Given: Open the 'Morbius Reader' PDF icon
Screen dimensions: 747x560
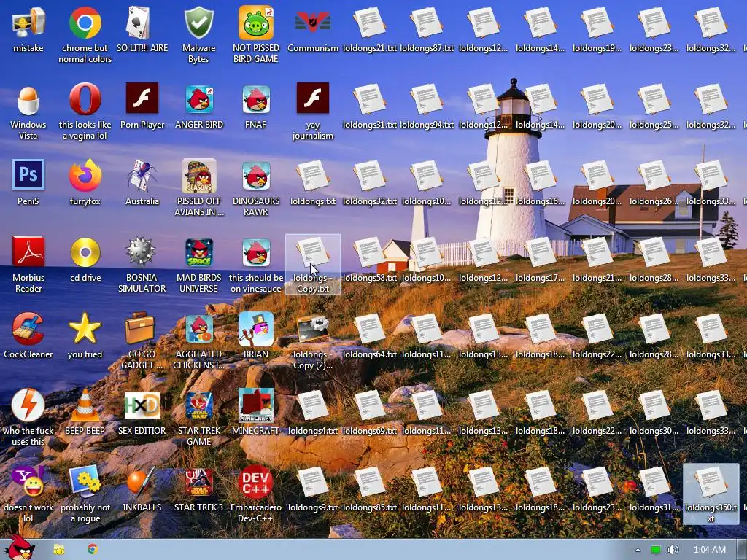Looking at the screenshot, I should pos(28,252).
